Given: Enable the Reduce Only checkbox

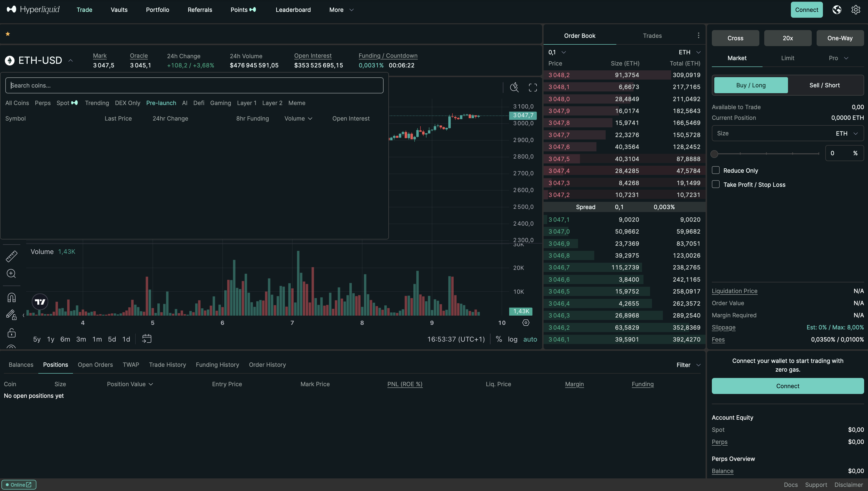Looking at the screenshot, I should (x=716, y=170).
